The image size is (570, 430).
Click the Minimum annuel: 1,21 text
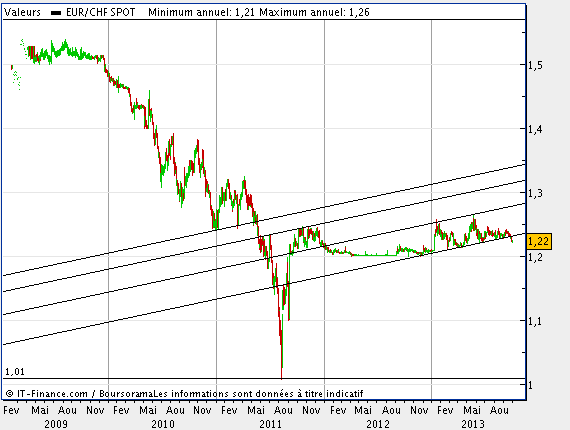pyautogui.click(x=202, y=12)
